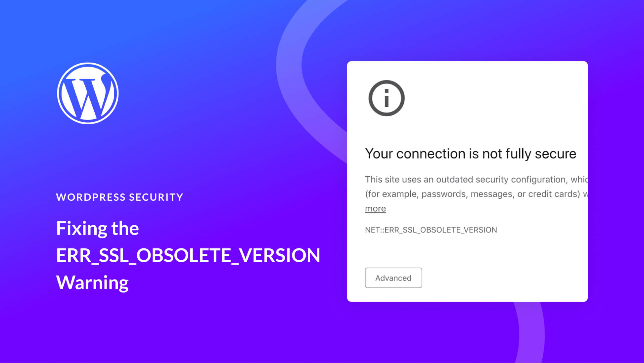644x363 pixels.
Task: Click the 'more' link for details
Action: click(x=375, y=208)
